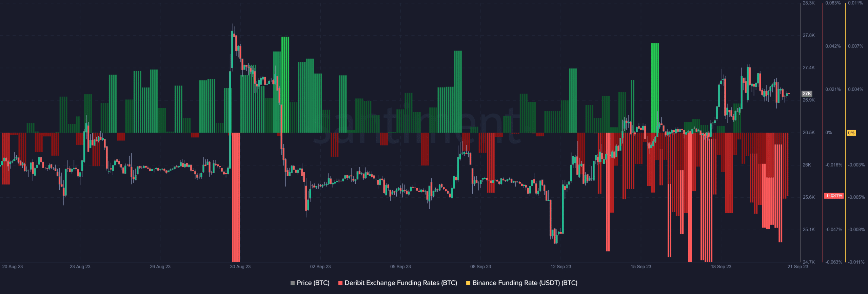Click the yellow 0% Binance rate tag
868x294 pixels.
point(851,133)
